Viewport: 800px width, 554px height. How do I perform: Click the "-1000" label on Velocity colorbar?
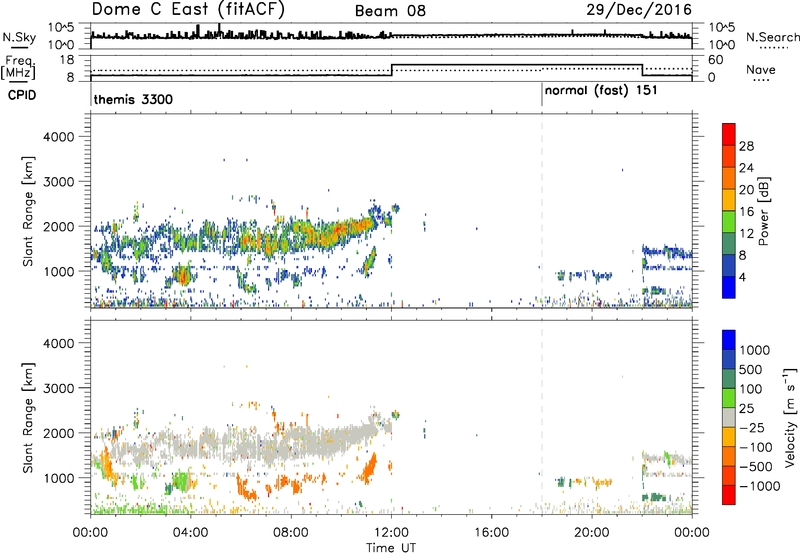pos(759,486)
